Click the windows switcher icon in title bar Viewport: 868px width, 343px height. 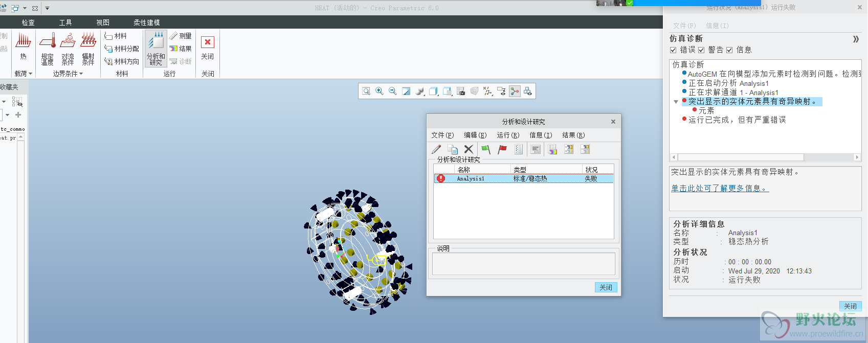15,8
